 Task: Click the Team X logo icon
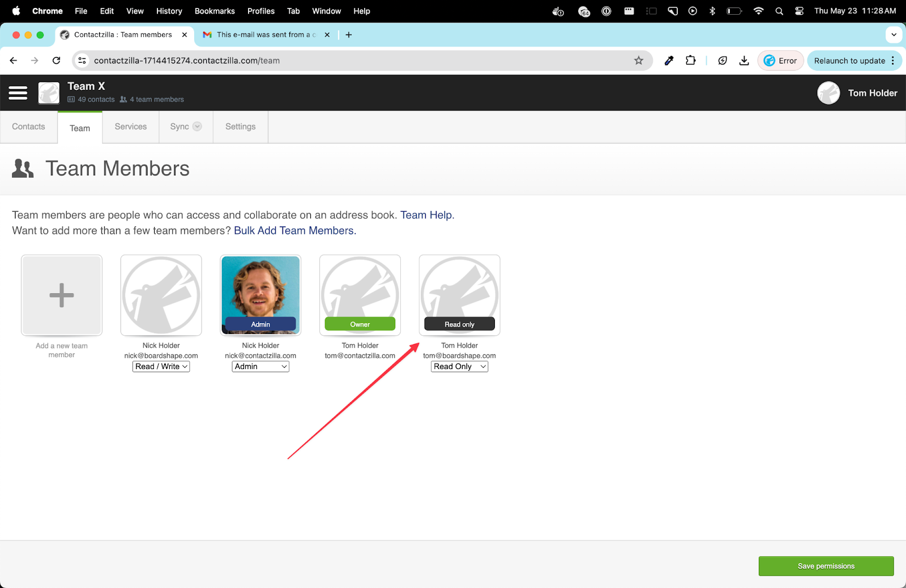[x=49, y=93]
